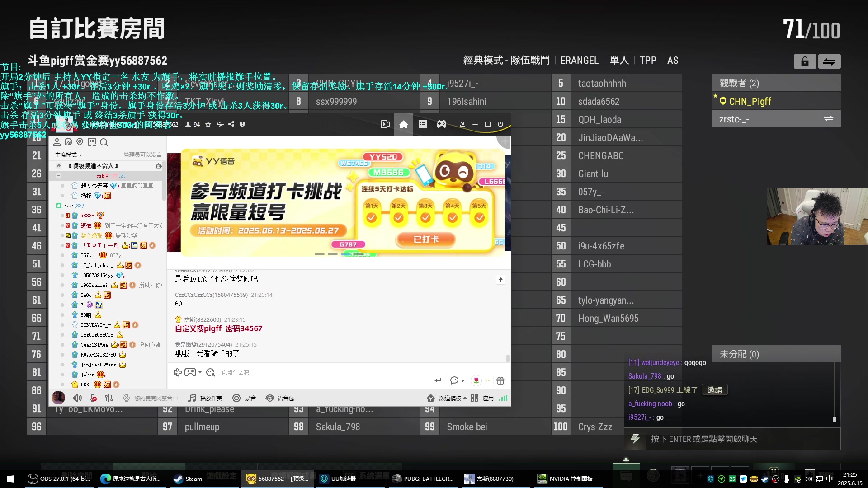Image resolution: width=868 pixels, height=488 pixels.
Task: Open the 语音包 voice pack
Action: point(280,398)
